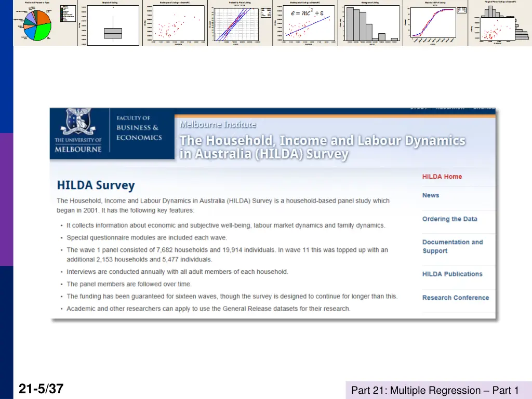The image size is (532, 399).
Task: Click bullet about interviews conducted annually
Action: [x=178, y=272]
